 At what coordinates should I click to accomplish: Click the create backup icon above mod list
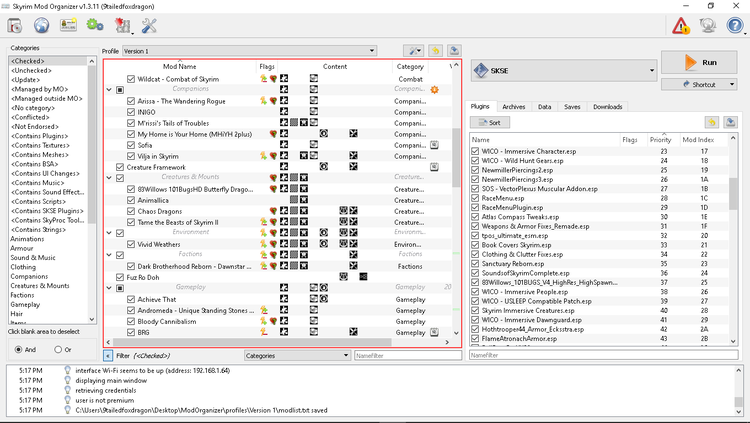(x=454, y=51)
